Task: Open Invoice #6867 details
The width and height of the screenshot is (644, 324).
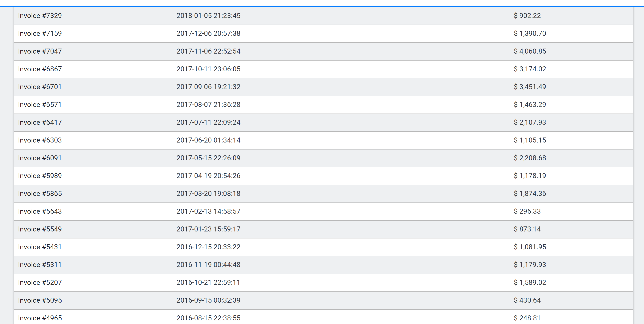Action: pos(40,69)
